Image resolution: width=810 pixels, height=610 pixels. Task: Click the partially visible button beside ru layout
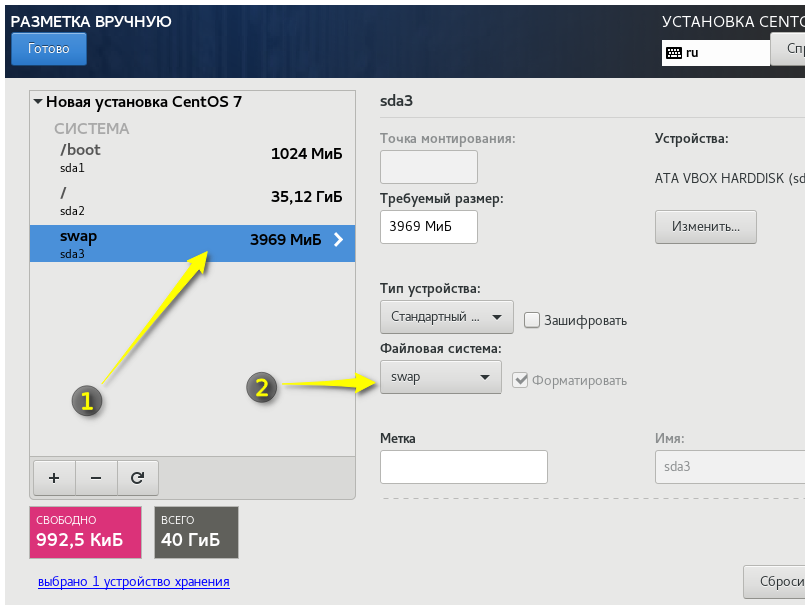click(788, 49)
